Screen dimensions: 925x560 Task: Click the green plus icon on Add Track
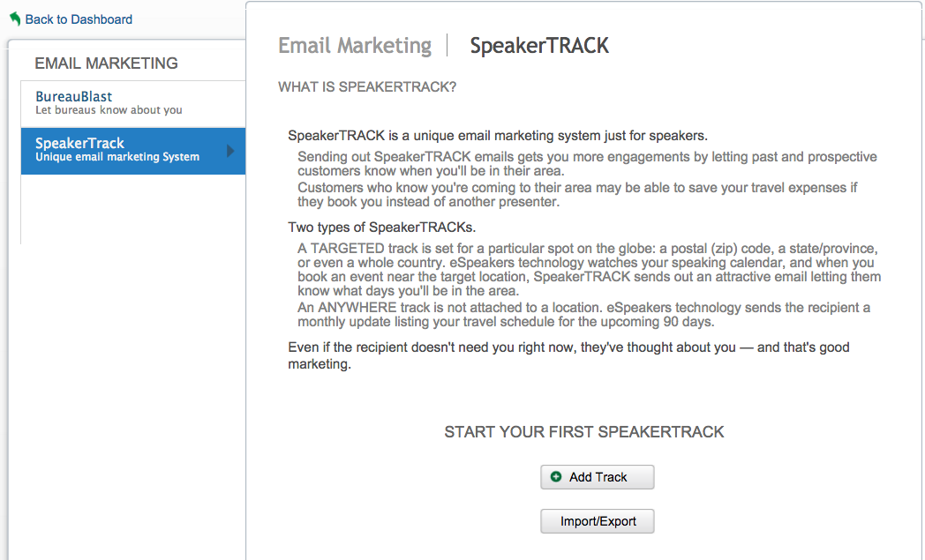coord(556,477)
